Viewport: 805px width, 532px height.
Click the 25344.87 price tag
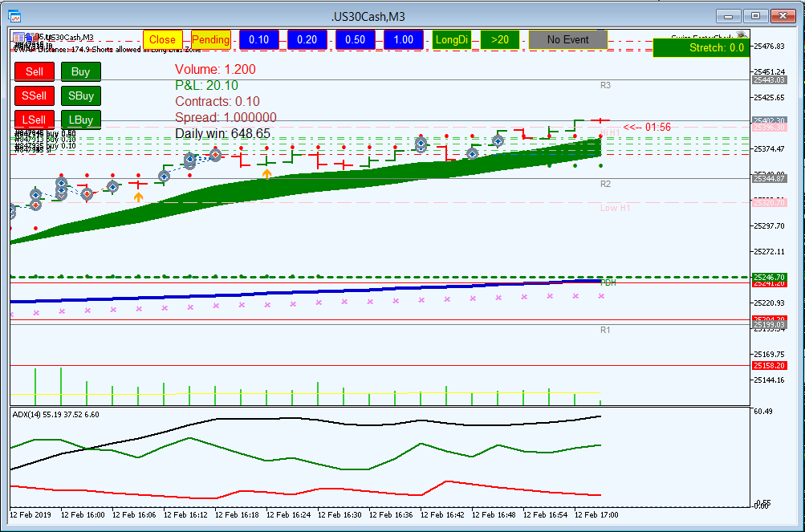pos(769,179)
